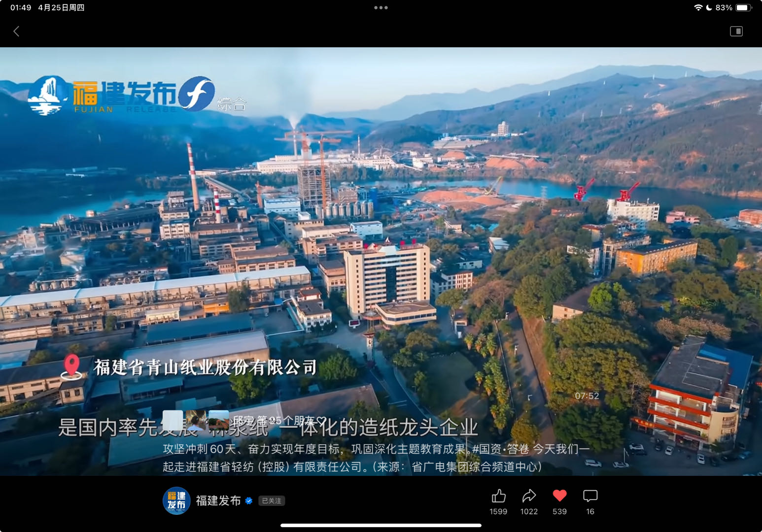
Task: Open comments via the speech bubble icon
Action: pos(590,496)
